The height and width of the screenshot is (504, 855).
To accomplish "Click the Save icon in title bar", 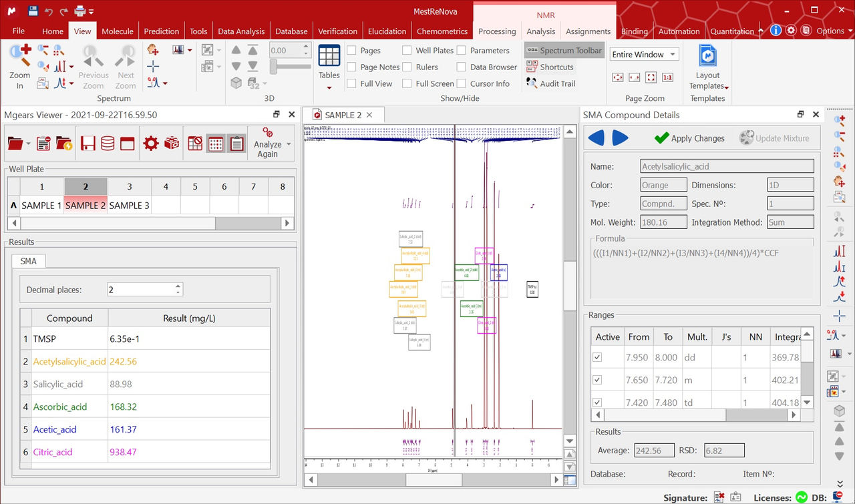I will pyautogui.click(x=33, y=11).
